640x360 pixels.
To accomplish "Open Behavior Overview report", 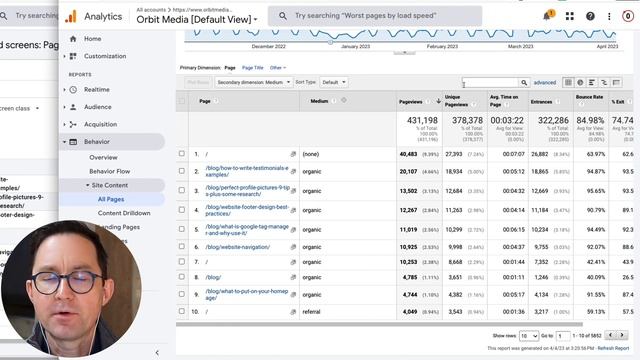I will [x=103, y=157].
